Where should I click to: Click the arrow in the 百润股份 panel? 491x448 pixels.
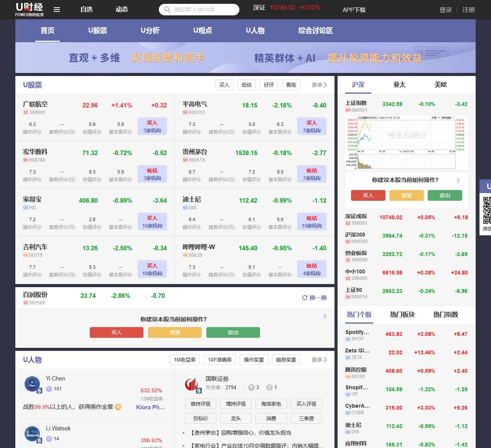pos(325,316)
